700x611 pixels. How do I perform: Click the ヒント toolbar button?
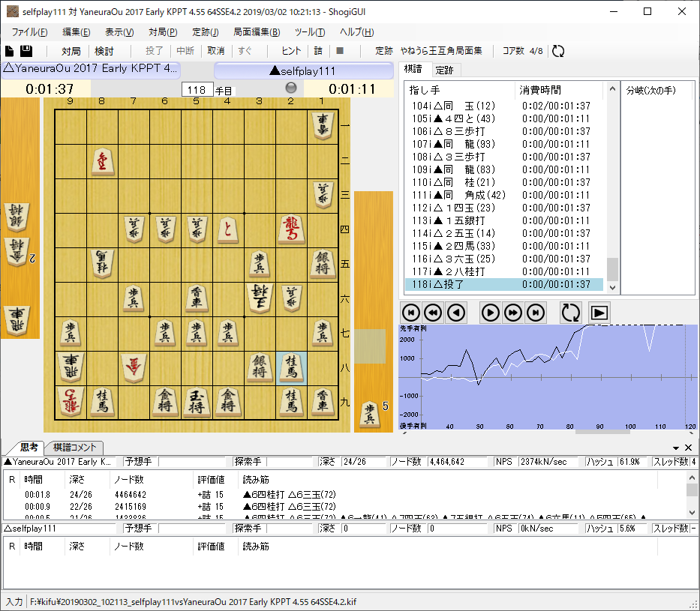click(292, 51)
